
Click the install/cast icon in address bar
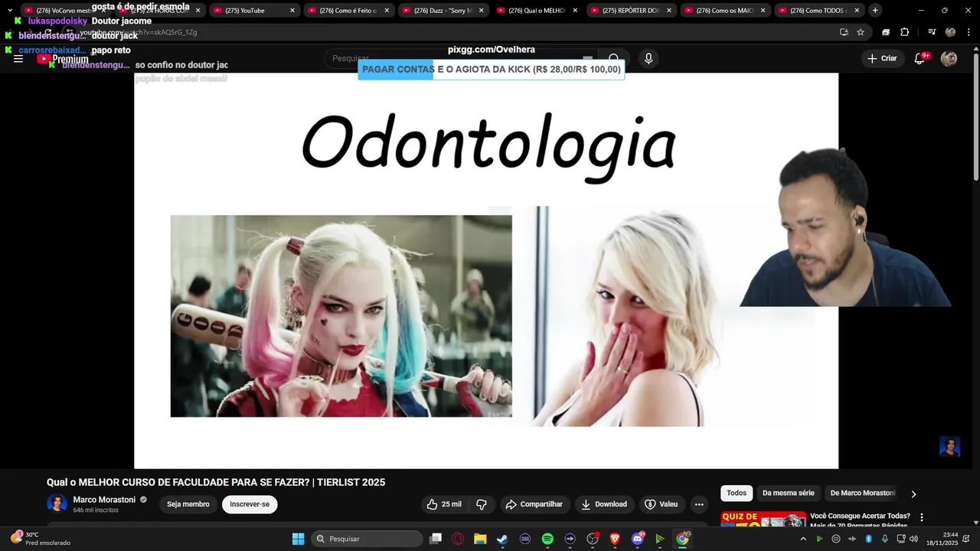click(844, 32)
